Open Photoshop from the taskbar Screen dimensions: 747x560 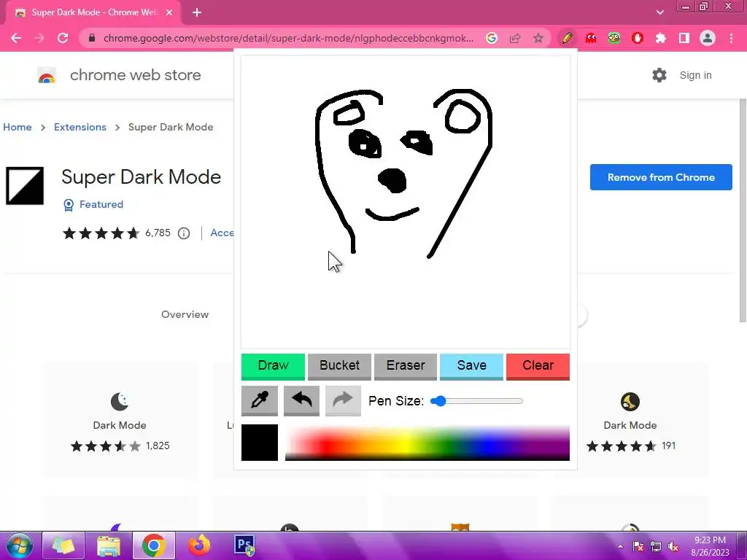(244, 545)
